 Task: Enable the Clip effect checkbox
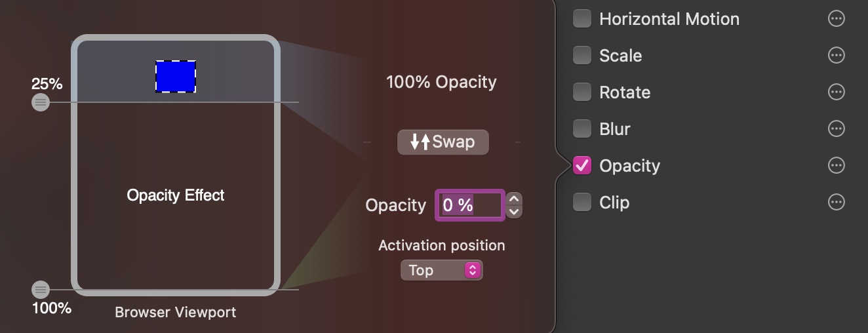click(x=582, y=203)
